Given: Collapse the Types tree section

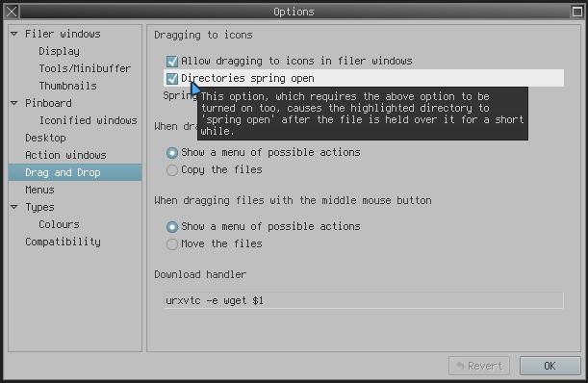Looking at the screenshot, I should pos(14,207).
